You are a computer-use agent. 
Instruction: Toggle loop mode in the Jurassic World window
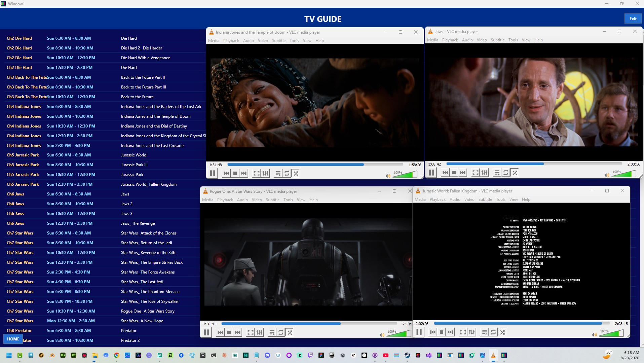tap(493, 332)
